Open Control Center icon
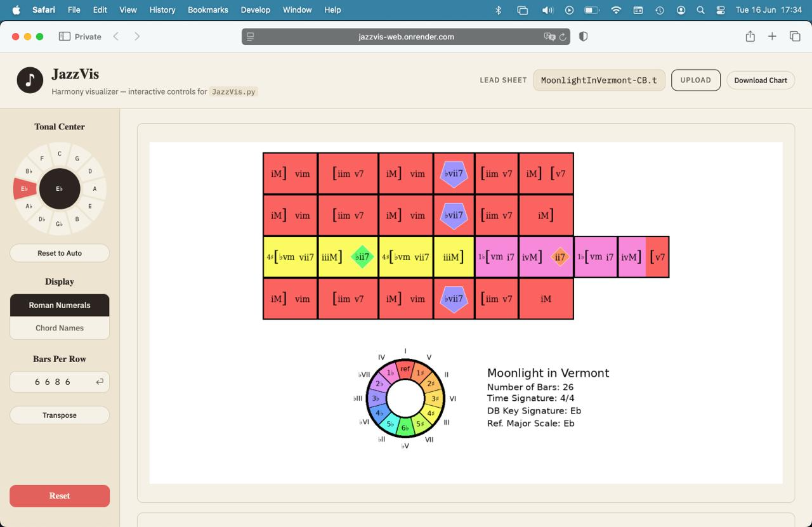This screenshot has height=527, width=812. [721, 10]
